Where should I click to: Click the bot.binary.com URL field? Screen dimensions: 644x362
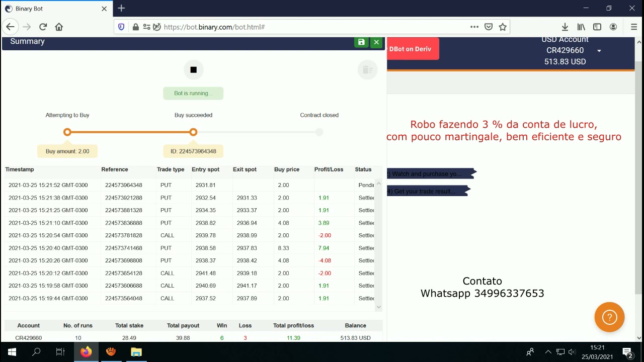click(312, 27)
